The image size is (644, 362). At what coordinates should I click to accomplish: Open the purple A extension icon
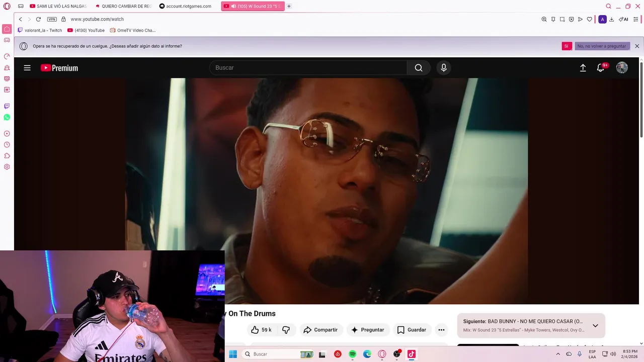602,19
